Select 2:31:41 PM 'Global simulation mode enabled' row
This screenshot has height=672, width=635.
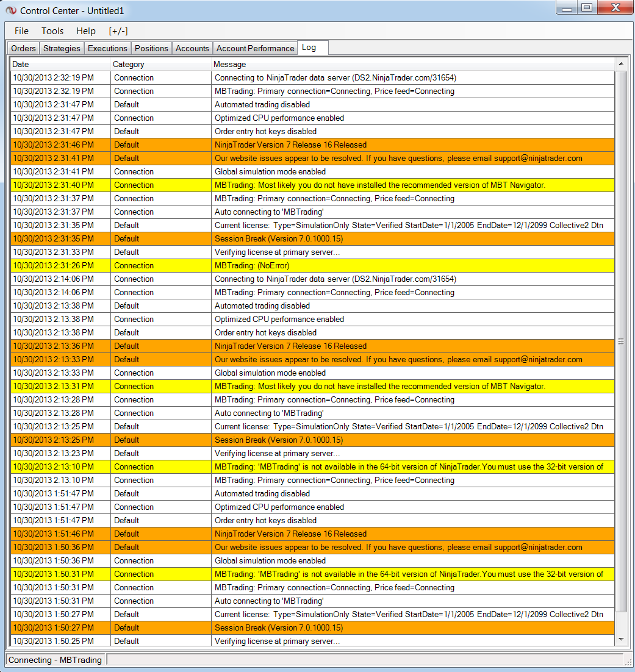click(312, 171)
